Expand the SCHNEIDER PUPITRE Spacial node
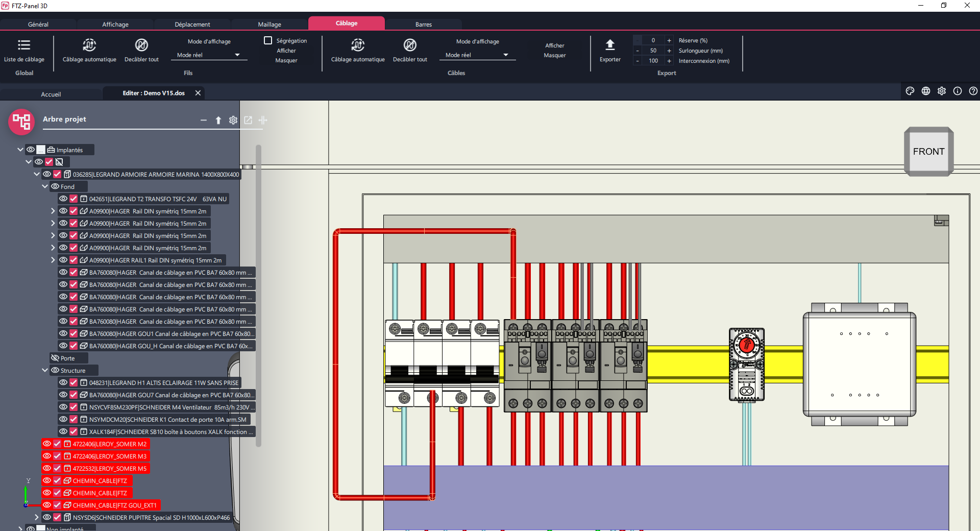Viewport: 980px width, 531px height. coord(37,517)
